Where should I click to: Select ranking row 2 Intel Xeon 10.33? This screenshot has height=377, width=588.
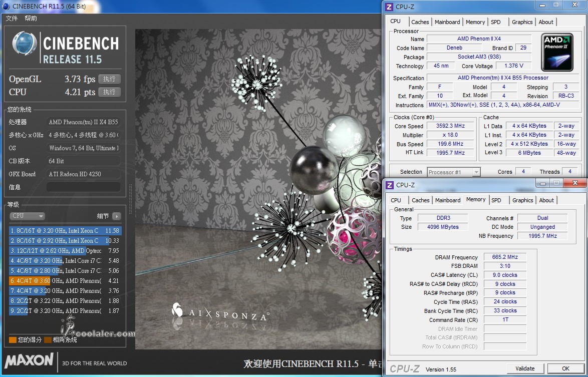point(65,241)
